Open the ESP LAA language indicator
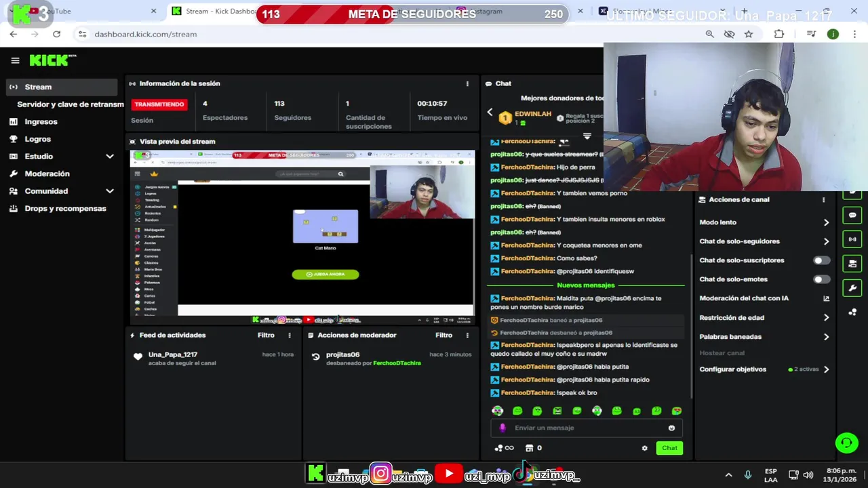Image resolution: width=868 pixels, height=488 pixels. click(x=771, y=475)
